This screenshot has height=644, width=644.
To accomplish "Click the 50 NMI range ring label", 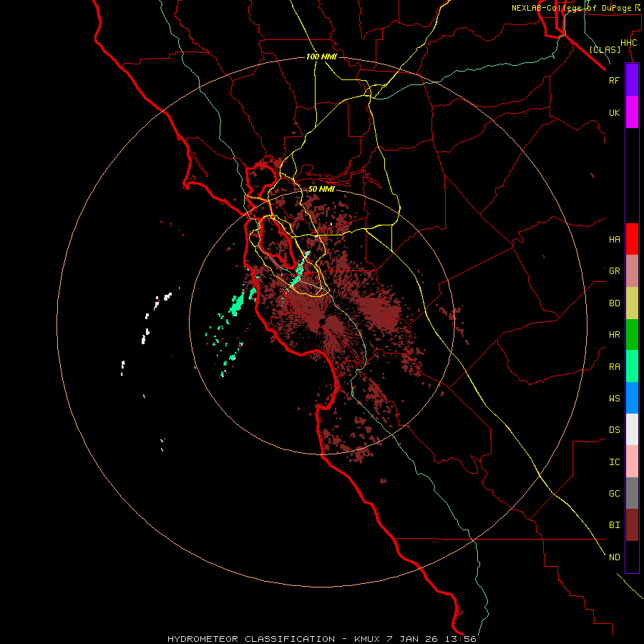I will coord(321,189).
